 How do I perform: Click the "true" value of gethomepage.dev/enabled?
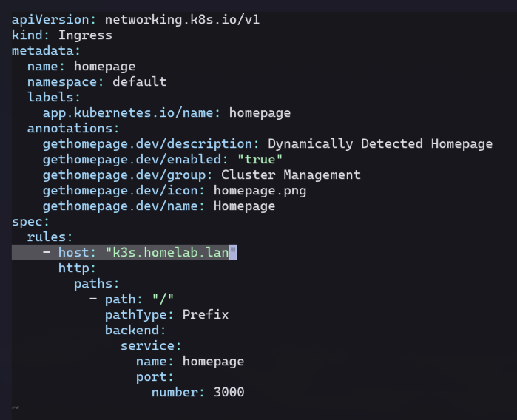pyautogui.click(x=260, y=160)
